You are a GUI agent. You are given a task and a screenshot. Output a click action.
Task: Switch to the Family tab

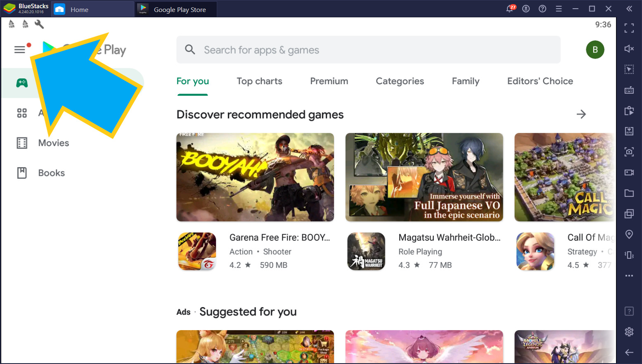465,81
